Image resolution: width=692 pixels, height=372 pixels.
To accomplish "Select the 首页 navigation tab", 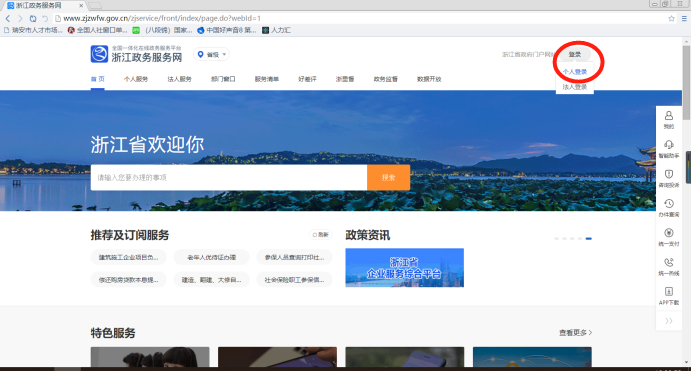I will pyautogui.click(x=98, y=79).
